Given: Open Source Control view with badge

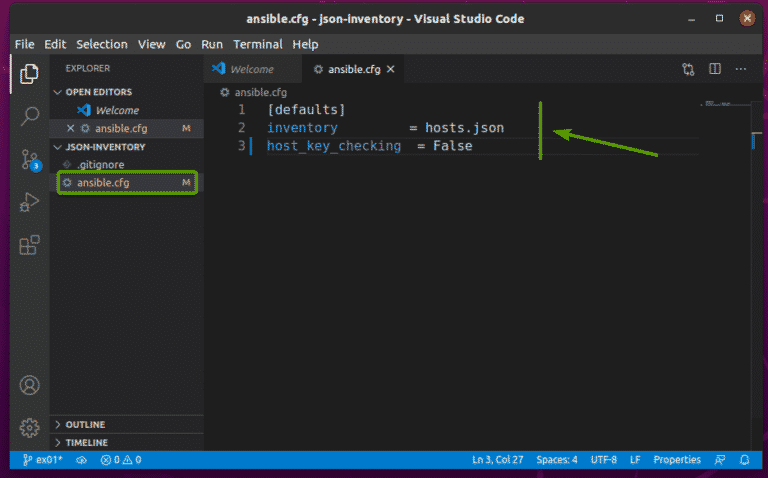Looking at the screenshot, I should (x=29, y=160).
